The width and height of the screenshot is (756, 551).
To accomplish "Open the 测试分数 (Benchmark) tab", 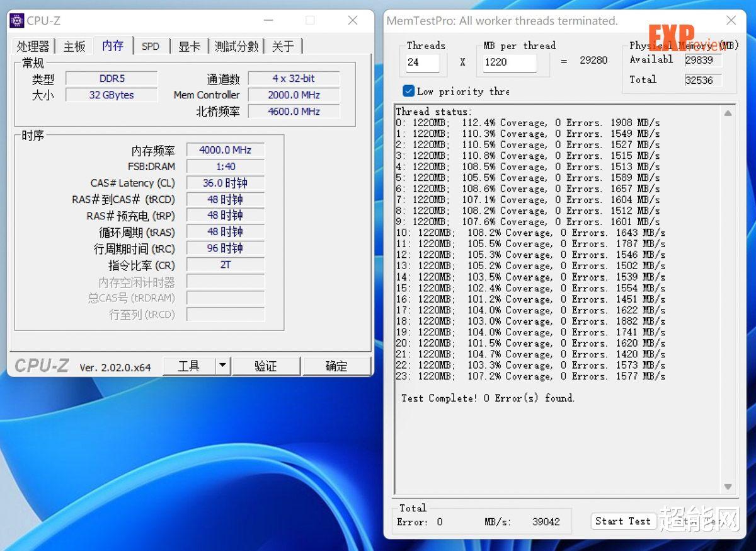I will click(x=236, y=45).
